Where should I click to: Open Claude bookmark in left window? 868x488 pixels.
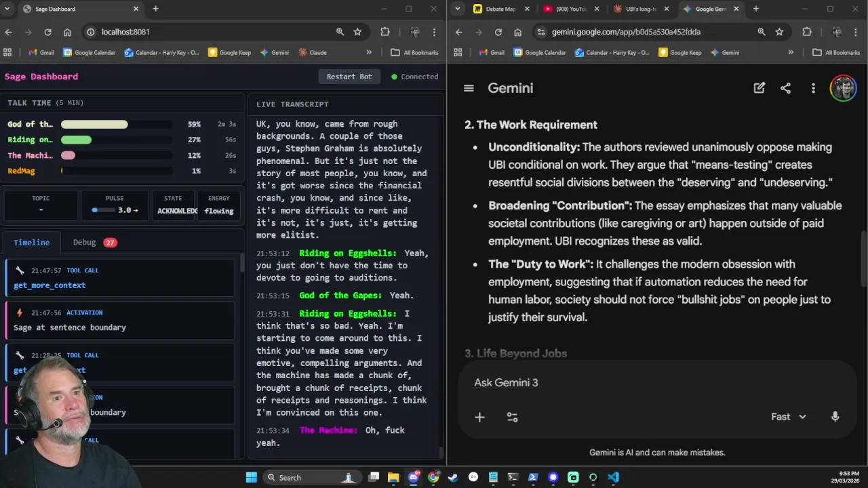click(312, 52)
